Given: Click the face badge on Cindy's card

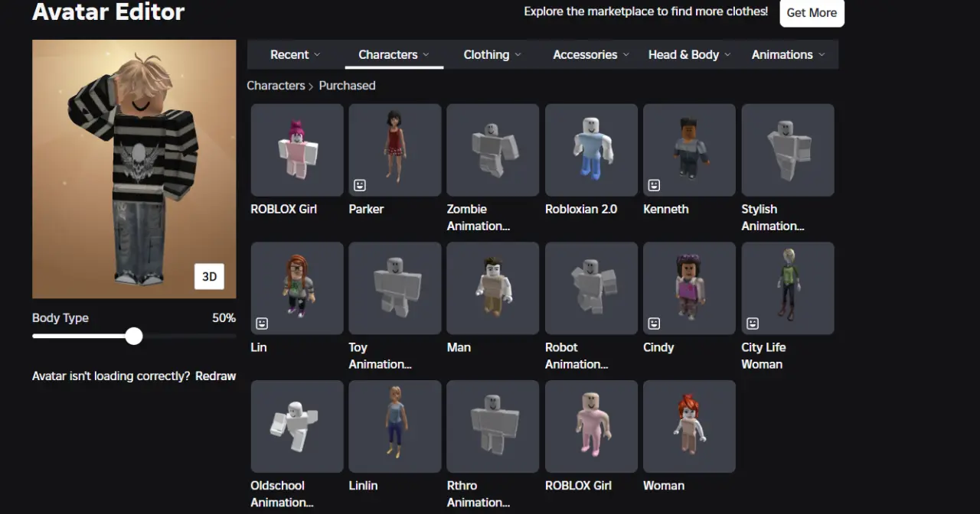Looking at the screenshot, I should click(x=654, y=324).
